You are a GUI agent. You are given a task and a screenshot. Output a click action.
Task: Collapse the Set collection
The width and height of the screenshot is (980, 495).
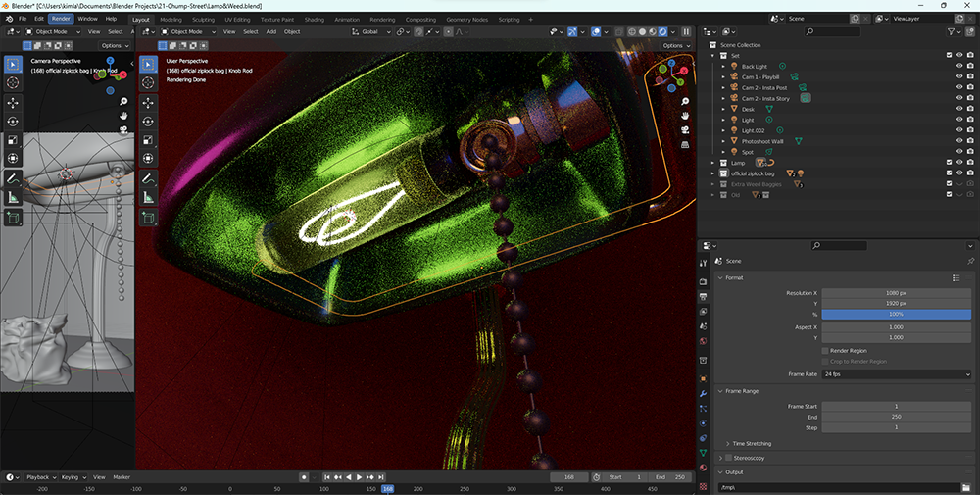coord(712,56)
